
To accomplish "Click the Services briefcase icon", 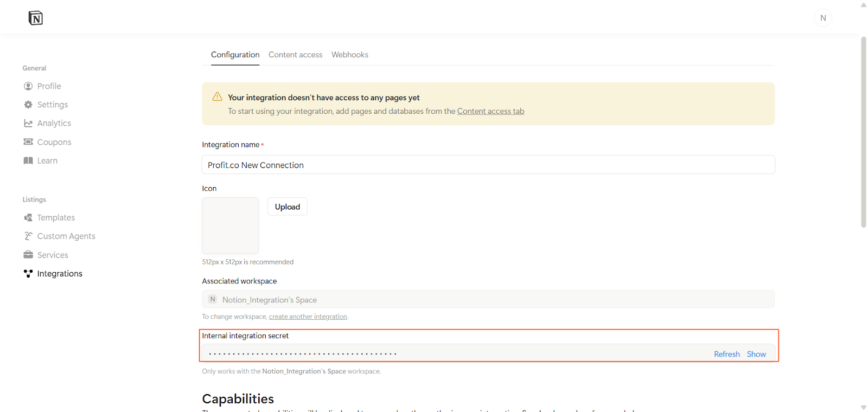I will [28, 255].
